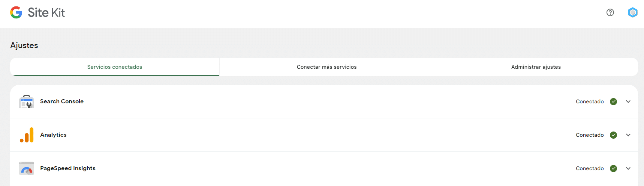
Task: Open the Conectar más servicios tab
Action: coord(326,67)
